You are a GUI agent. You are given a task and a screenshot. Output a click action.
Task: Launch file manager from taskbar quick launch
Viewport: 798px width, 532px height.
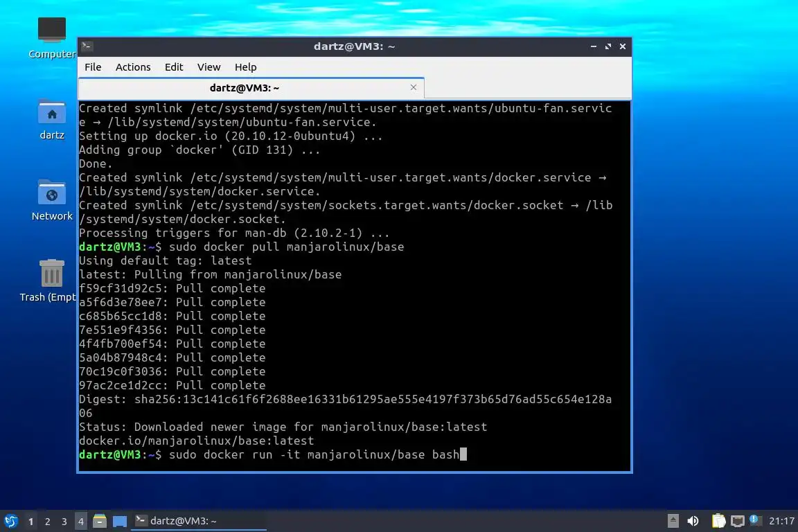pos(100,521)
